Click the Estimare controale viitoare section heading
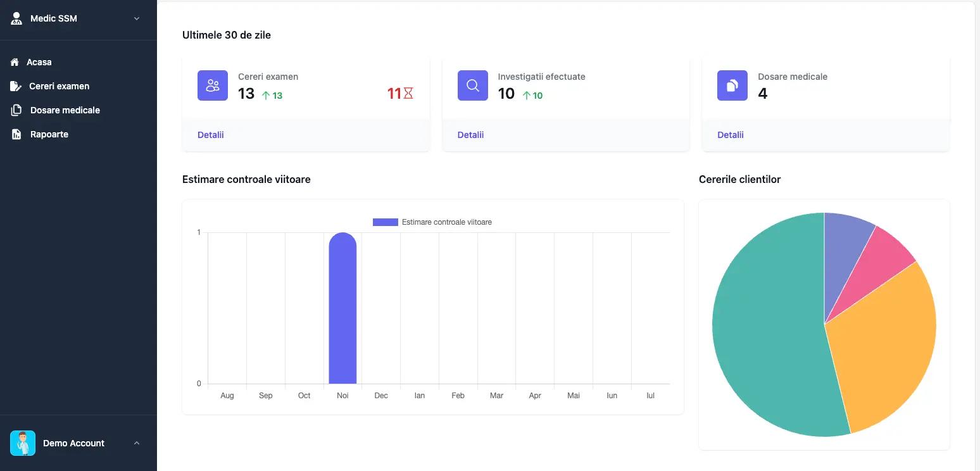The image size is (980, 471). click(x=246, y=179)
